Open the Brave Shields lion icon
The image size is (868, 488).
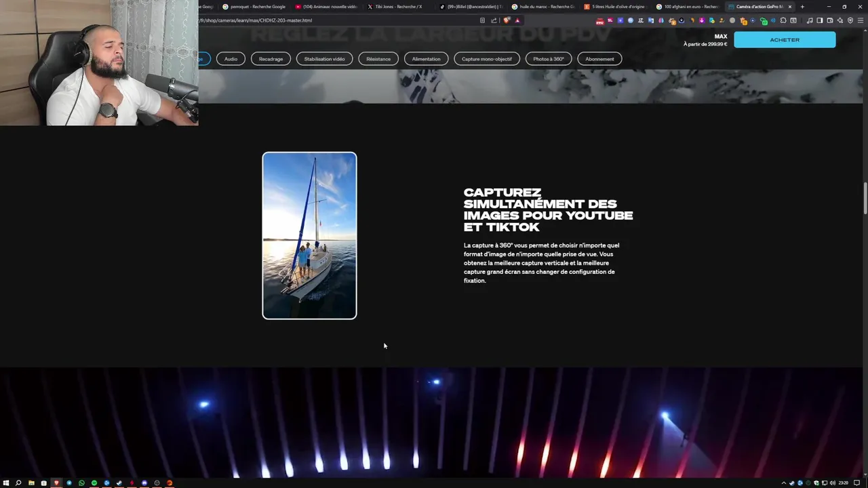[x=507, y=20]
